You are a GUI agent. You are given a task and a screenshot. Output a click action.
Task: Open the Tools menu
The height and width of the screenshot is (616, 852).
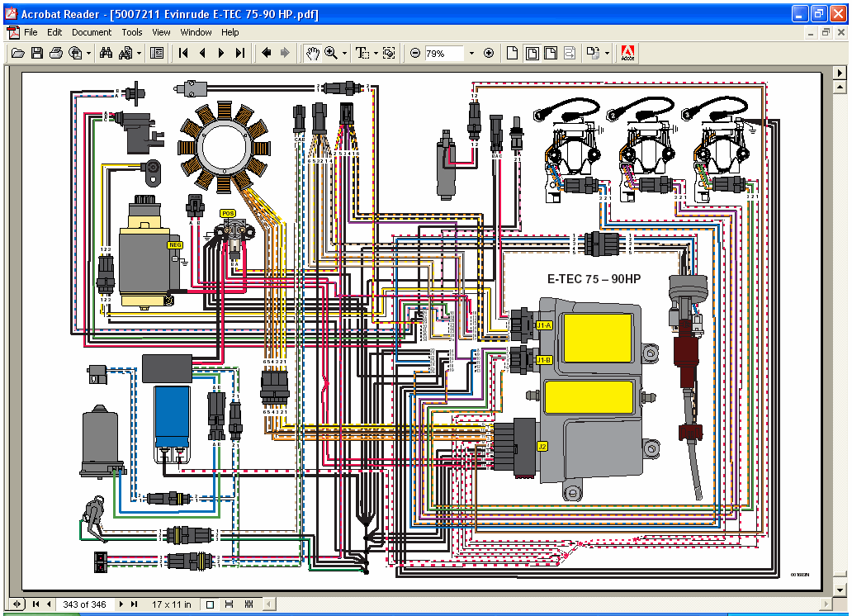point(131,33)
